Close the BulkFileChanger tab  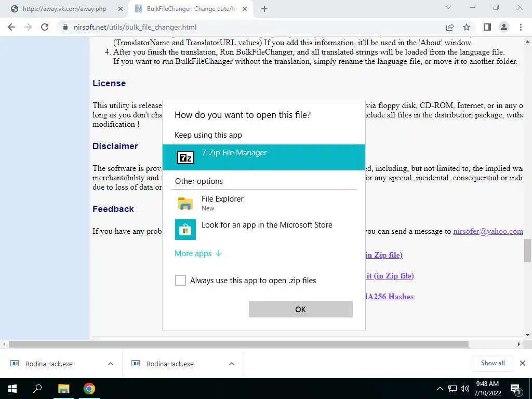[245, 9]
